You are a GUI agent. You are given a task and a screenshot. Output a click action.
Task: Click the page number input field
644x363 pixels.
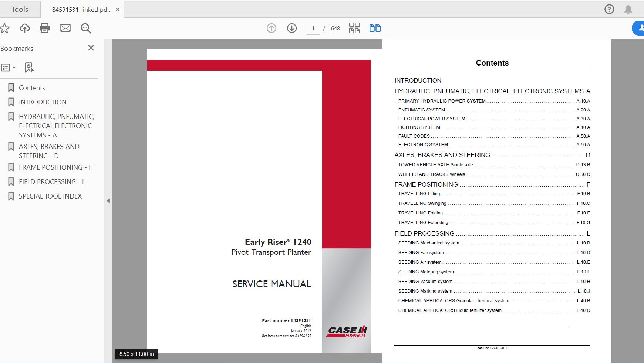[313, 28]
